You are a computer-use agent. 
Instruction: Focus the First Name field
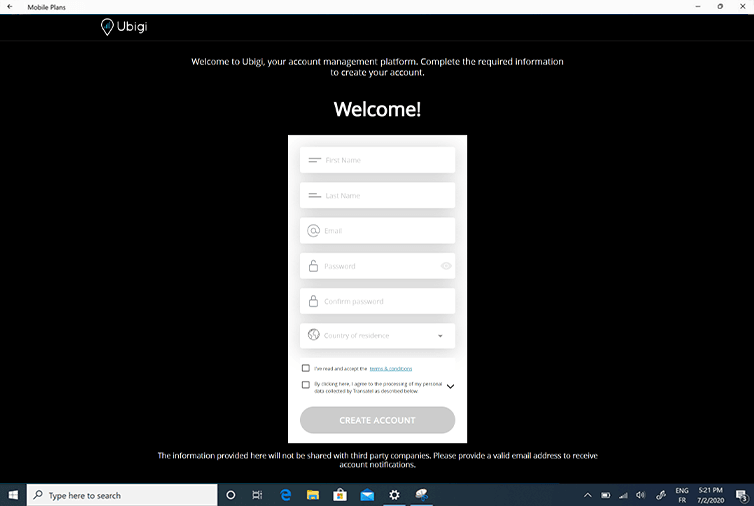377,160
